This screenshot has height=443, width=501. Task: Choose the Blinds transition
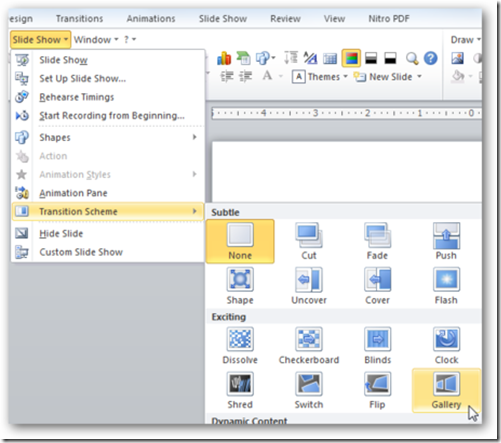(x=377, y=346)
